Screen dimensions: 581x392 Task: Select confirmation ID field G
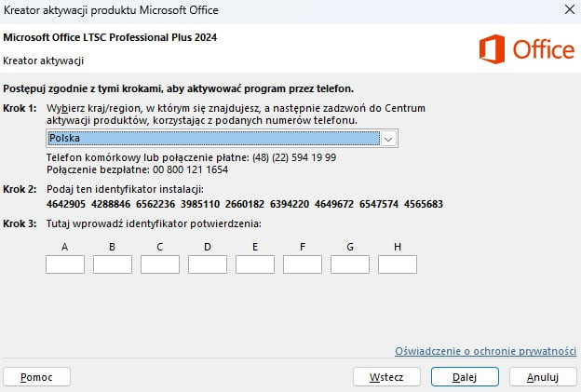[350, 264]
